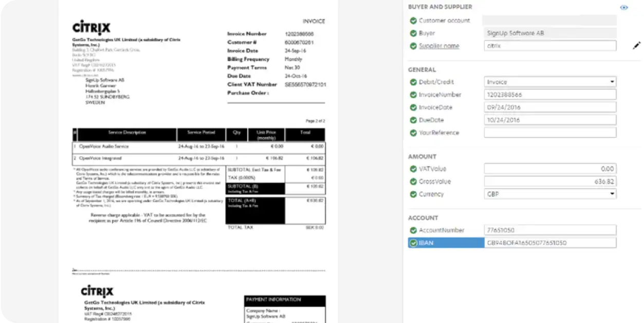This screenshot has width=644, height=323.
Task: Open the Supplier name link
Action: 439,46
